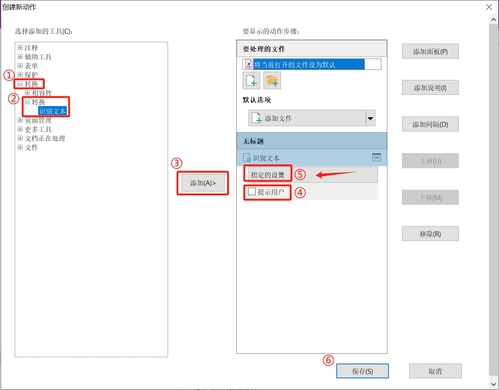Screen dimensions: 499x390
Task: Select the 无标题 panel header
Action: point(312,141)
